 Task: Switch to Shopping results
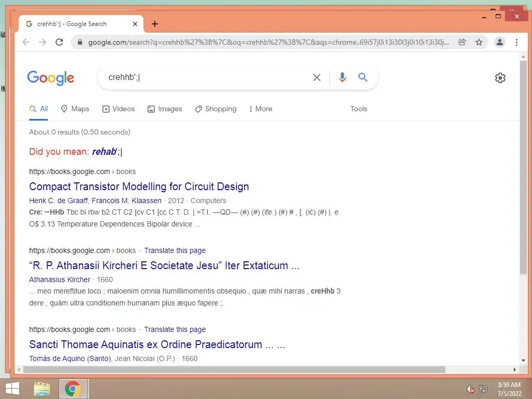pos(216,109)
